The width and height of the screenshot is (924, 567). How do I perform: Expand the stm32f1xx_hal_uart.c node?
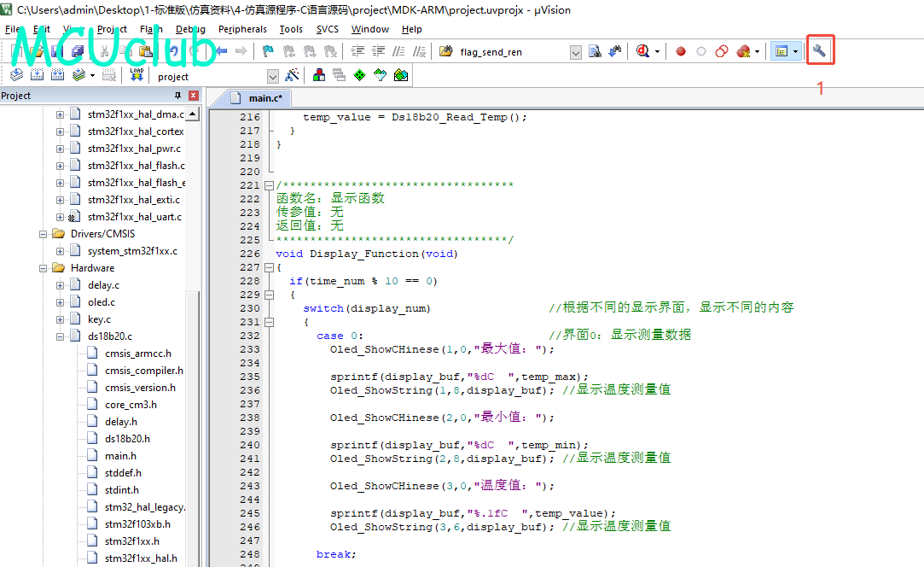click(x=60, y=217)
